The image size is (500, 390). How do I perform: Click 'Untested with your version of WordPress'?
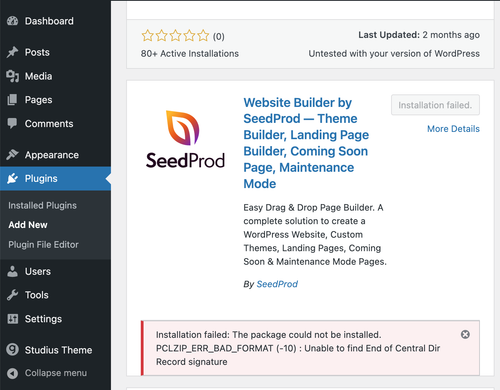(394, 54)
